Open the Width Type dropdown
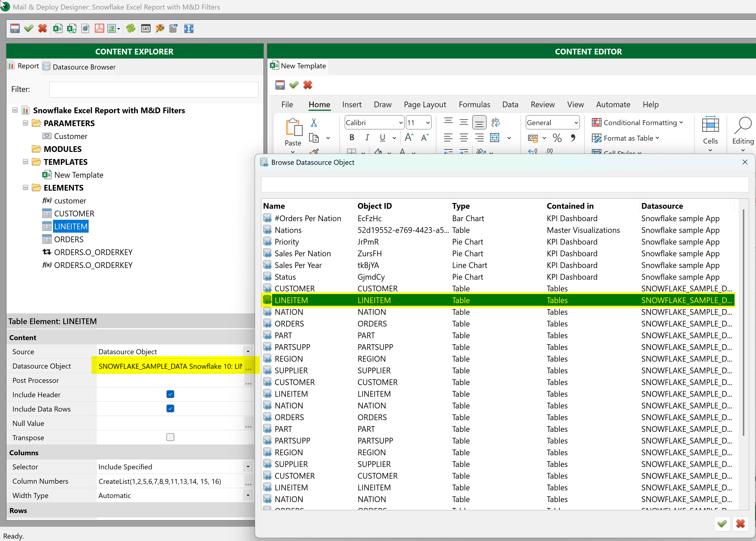Screen dimensions: 756x541 click(248, 495)
